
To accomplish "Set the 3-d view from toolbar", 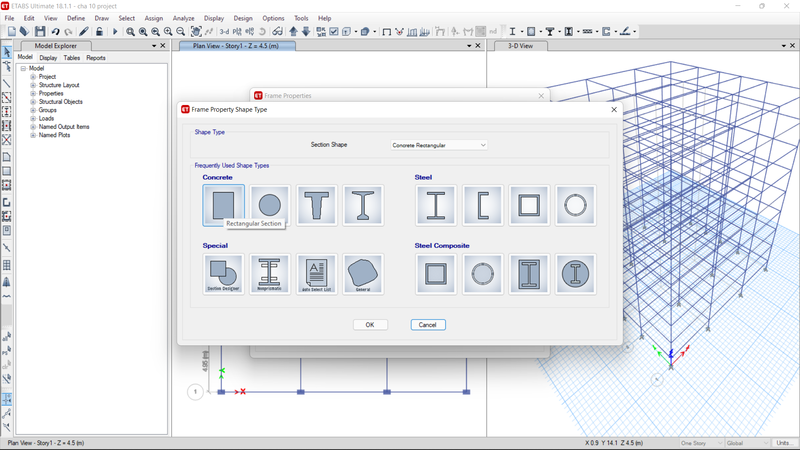I will point(224,32).
